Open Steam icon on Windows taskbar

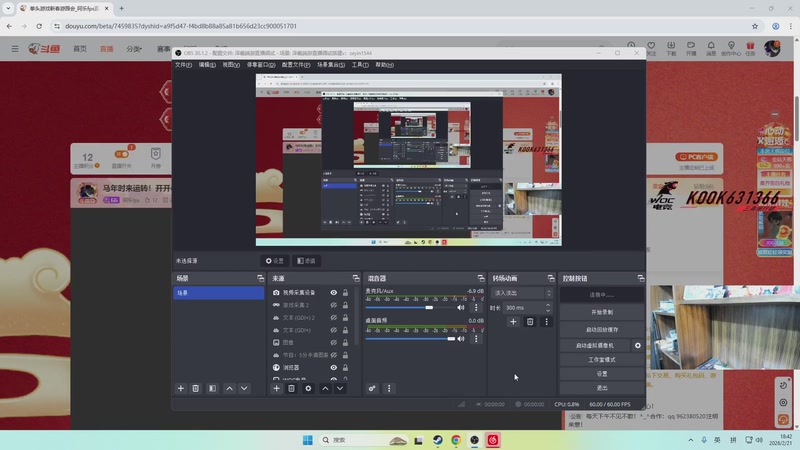[x=438, y=440]
